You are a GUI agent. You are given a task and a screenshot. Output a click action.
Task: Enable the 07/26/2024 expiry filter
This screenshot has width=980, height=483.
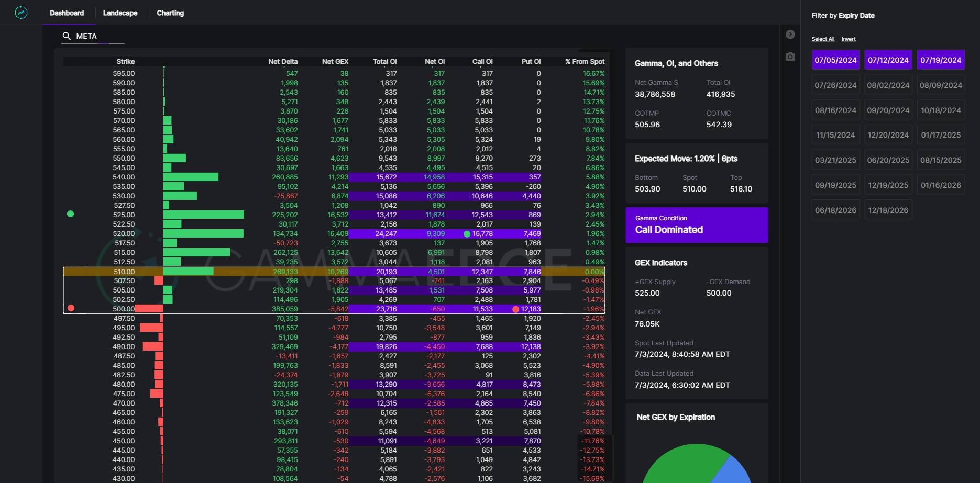[835, 85]
